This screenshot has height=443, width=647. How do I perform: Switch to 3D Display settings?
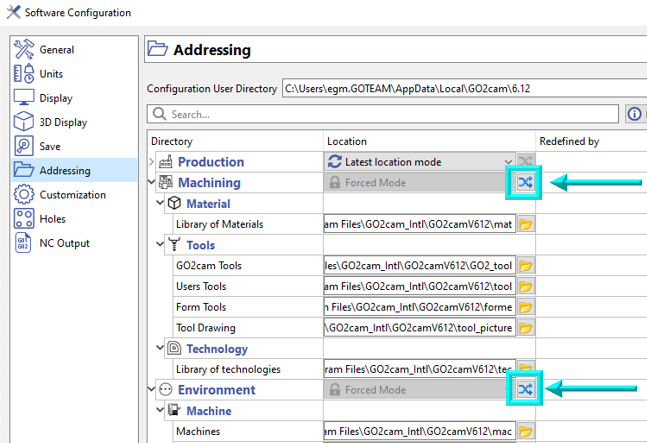click(64, 122)
